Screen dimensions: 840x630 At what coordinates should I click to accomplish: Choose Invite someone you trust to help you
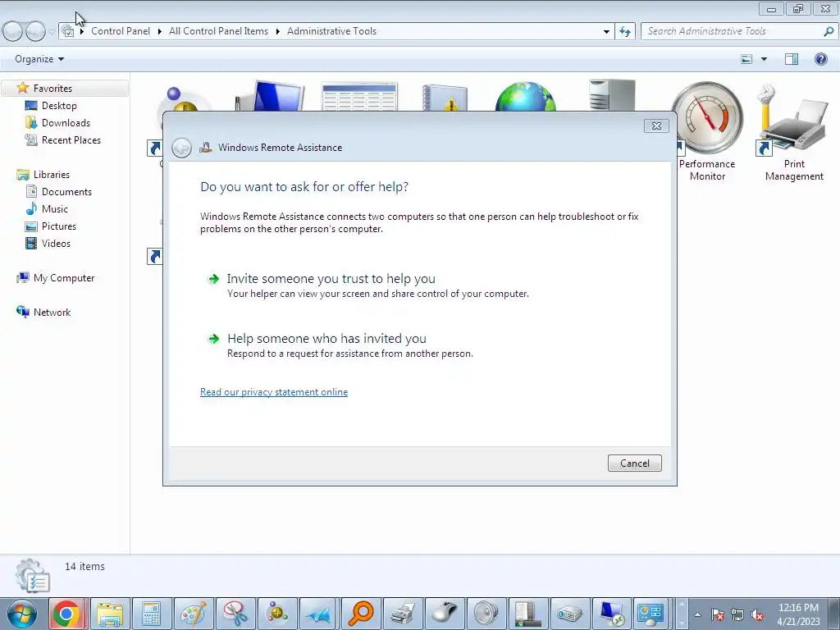(331, 279)
